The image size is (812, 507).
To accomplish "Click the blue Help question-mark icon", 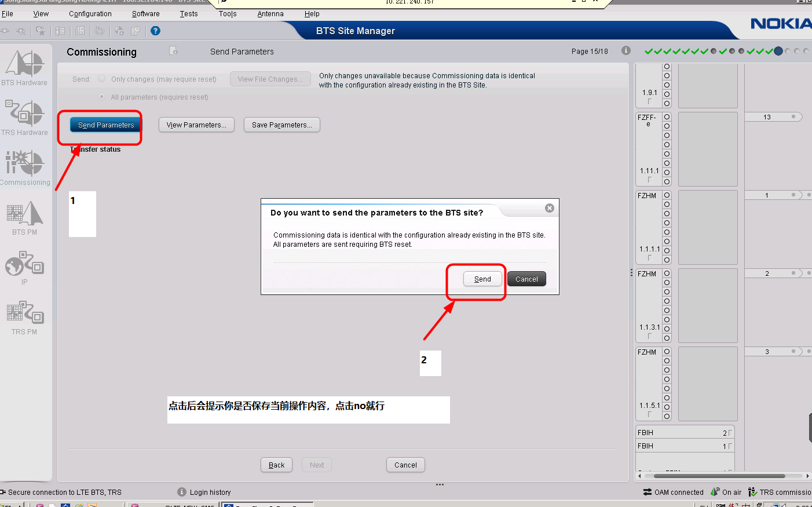I will (155, 31).
